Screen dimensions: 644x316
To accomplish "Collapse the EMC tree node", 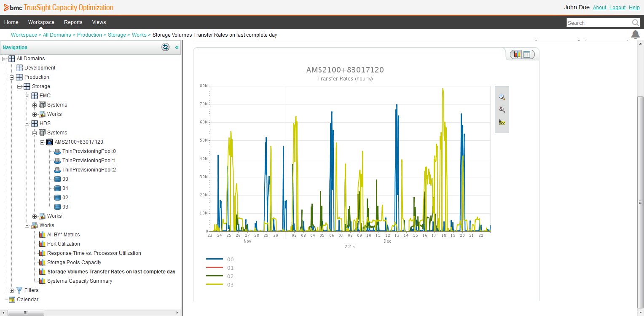I will 27,96.
